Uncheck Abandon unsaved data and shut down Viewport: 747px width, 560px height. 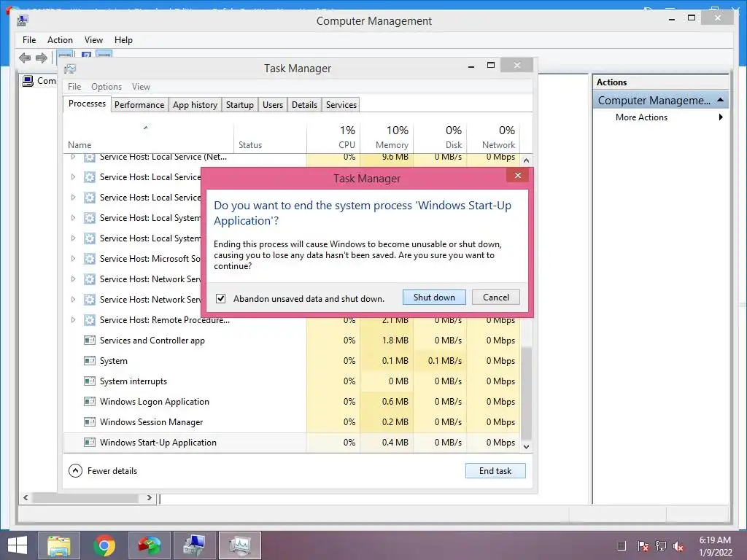coord(220,298)
